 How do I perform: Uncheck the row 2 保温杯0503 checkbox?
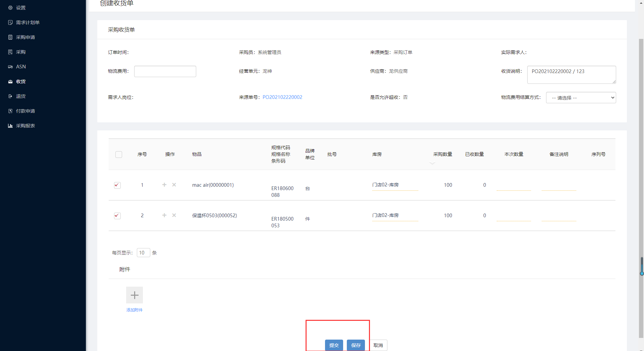117,216
